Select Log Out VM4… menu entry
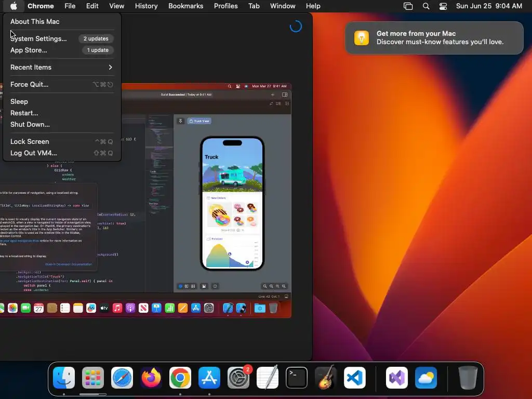The height and width of the screenshot is (399, 532). click(x=62, y=153)
